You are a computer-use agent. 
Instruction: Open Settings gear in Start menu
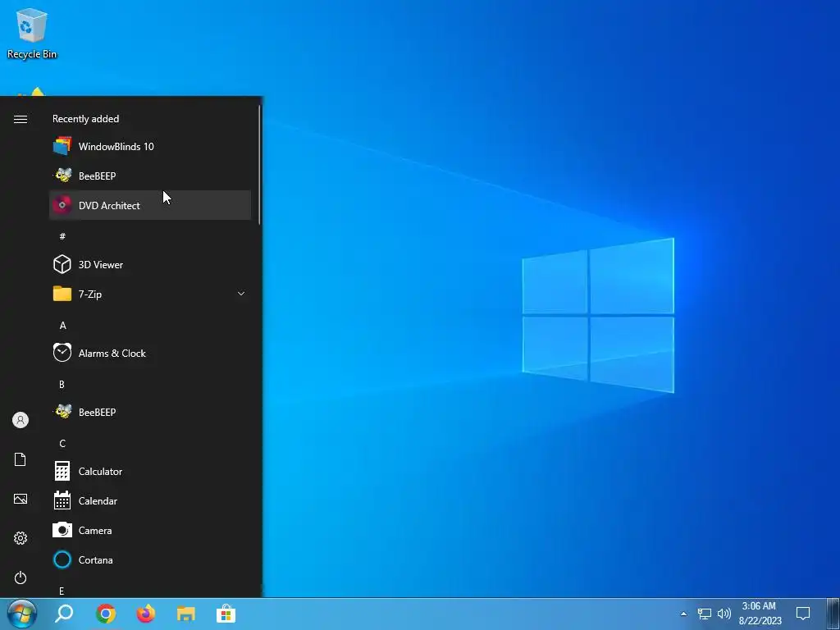(x=21, y=538)
